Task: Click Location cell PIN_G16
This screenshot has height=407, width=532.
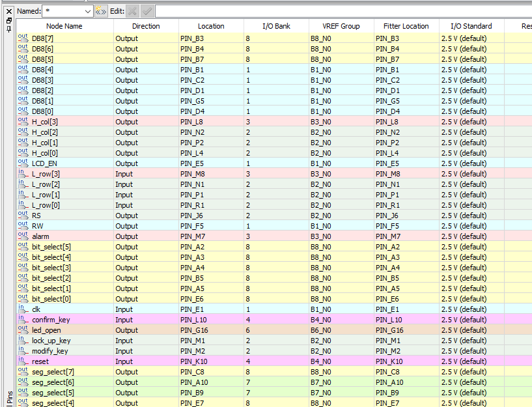Action: (x=211, y=330)
